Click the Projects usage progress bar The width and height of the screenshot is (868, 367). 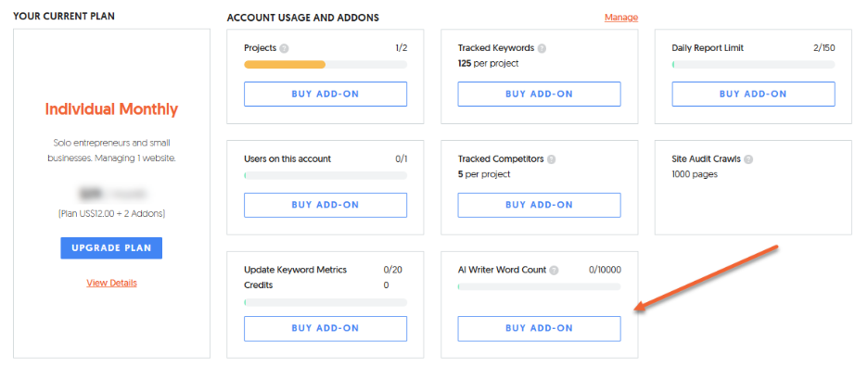[325, 65]
